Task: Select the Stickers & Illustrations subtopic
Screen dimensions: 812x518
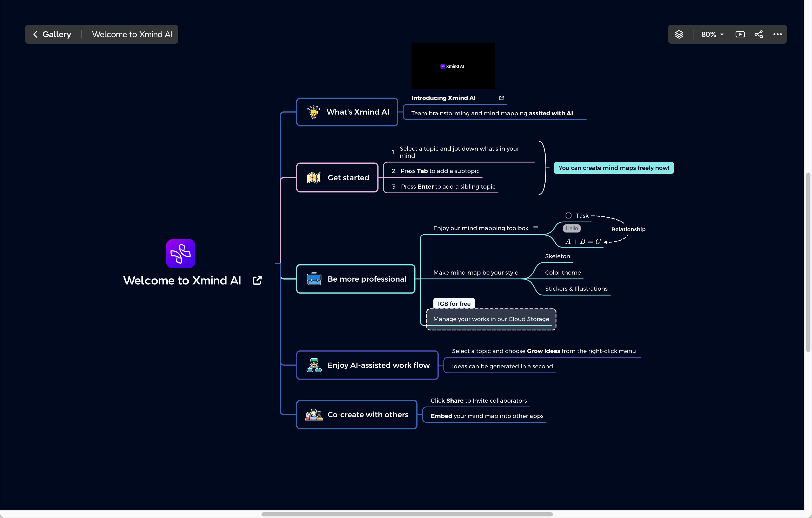Action: click(x=576, y=289)
